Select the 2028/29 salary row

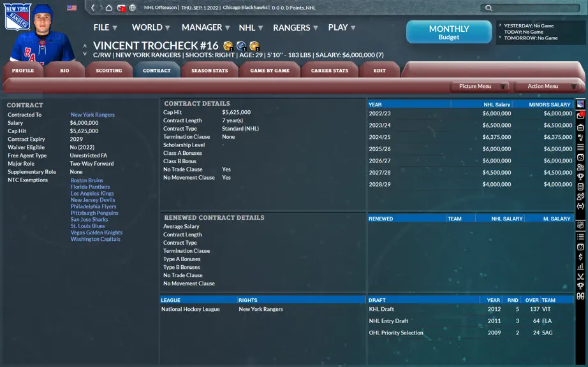(470, 184)
